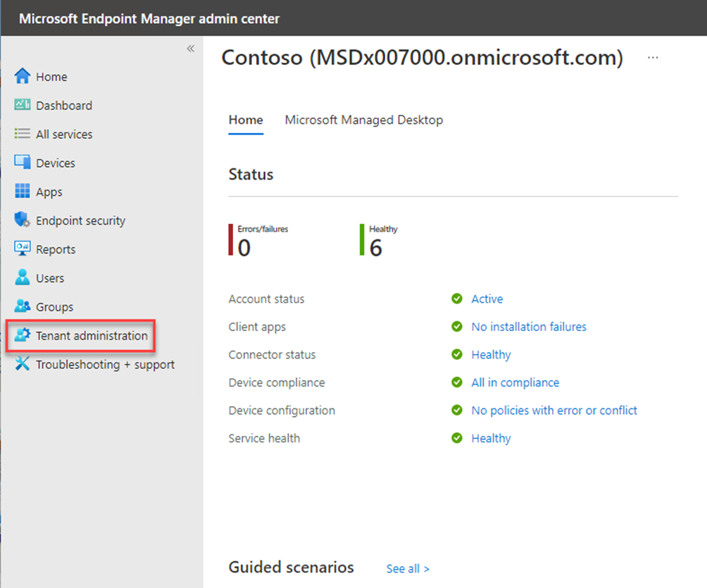
Task: Click the Endpoint security shield icon
Action: [x=22, y=220]
